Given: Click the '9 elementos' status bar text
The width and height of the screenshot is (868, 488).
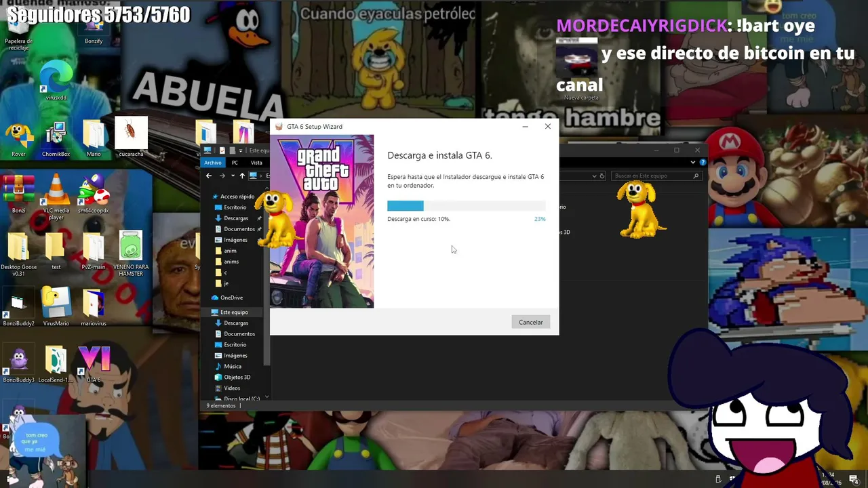Looking at the screenshot, I should [x=221, y=406].
